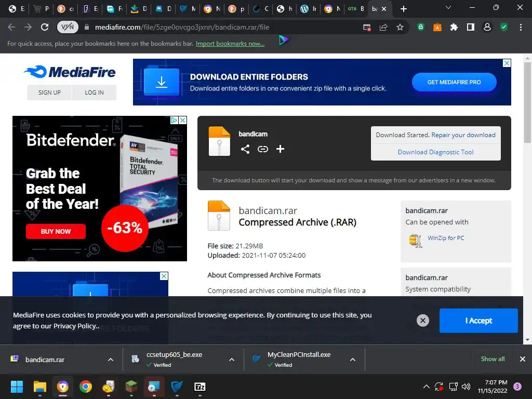
Task: Toggle the VPN badge in address bar
Action: [x=68, y=27]
